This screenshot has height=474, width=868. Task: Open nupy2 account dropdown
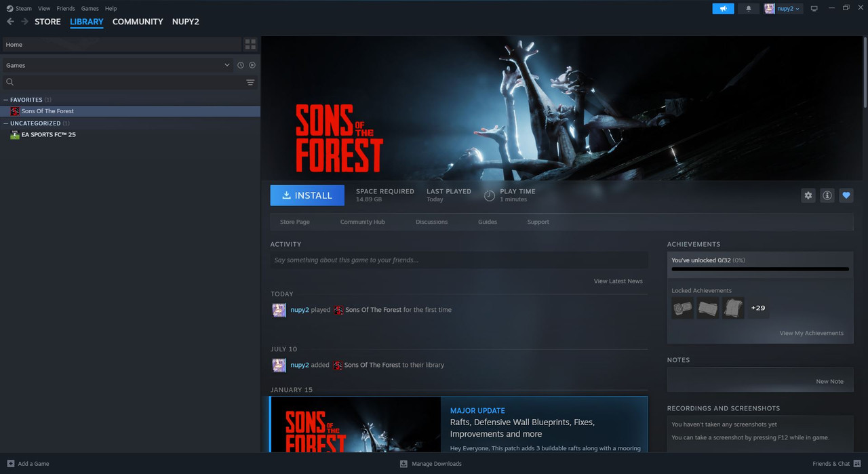(789, 8)
